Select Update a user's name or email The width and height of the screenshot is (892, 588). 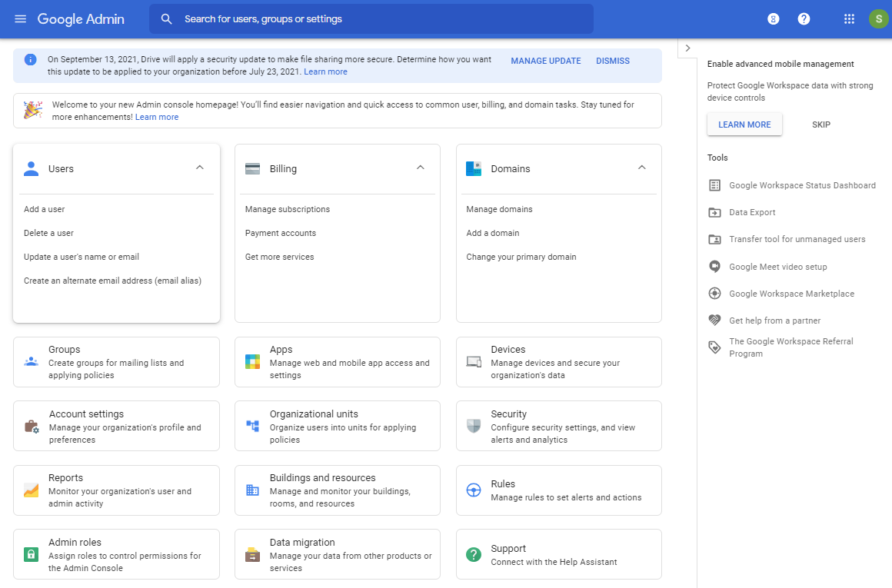[x=82, y=257]
